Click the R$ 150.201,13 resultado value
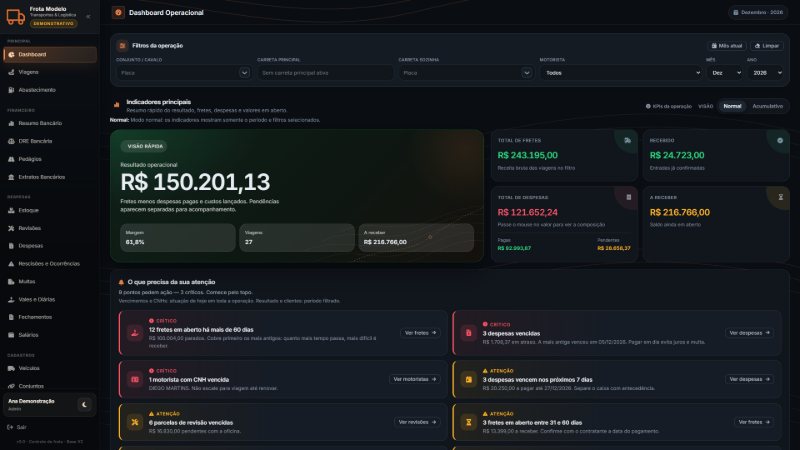The width and height of the screenshot is (800, 450). click(195, 182)
